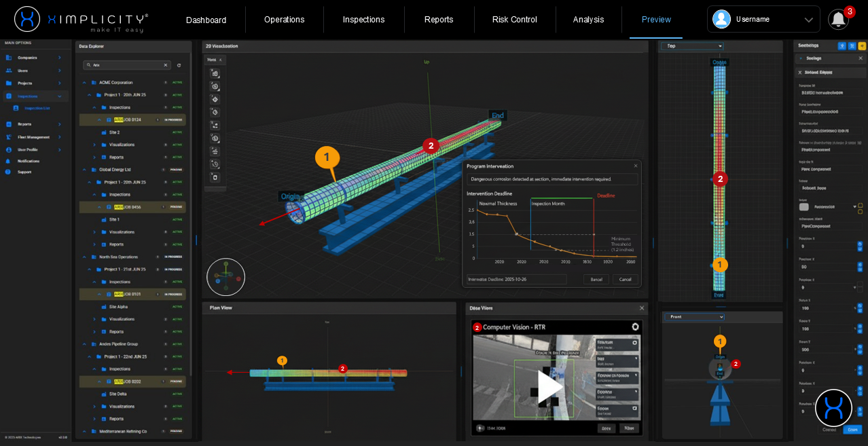Collapse the ACME Corporation tree node

(x=84, y=82)
